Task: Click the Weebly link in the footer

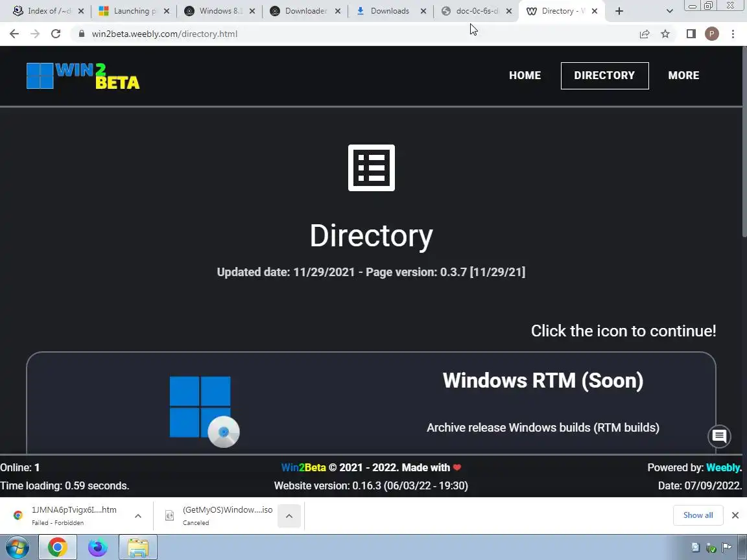Action: coord(723,467)
